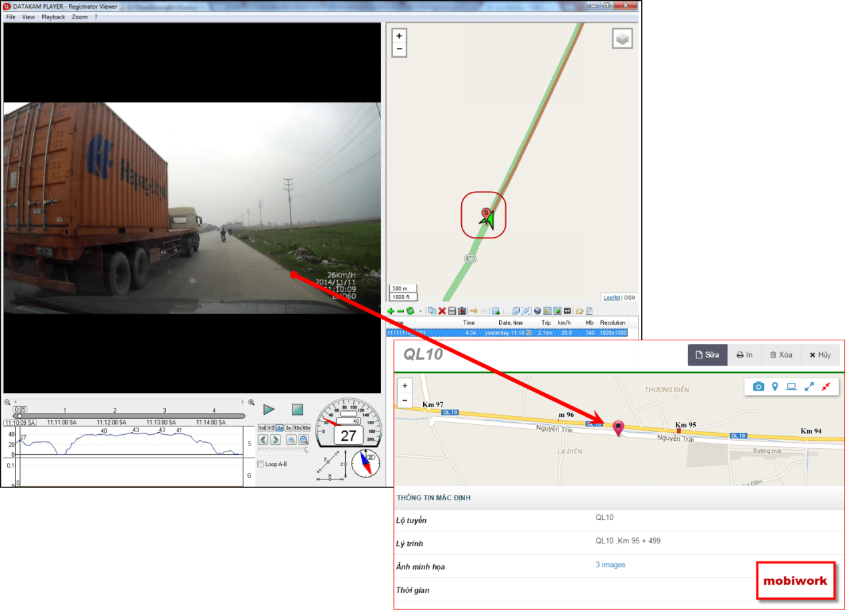Toggle the map panel icon with green marker
Screen dimensions: 853x616
[557, 311]
